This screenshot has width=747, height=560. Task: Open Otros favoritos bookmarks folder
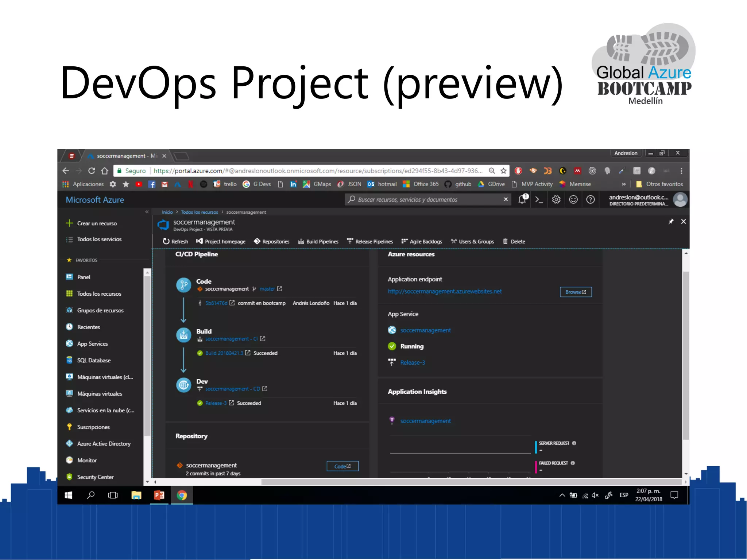pyautogui.click(x=659, y=184)
